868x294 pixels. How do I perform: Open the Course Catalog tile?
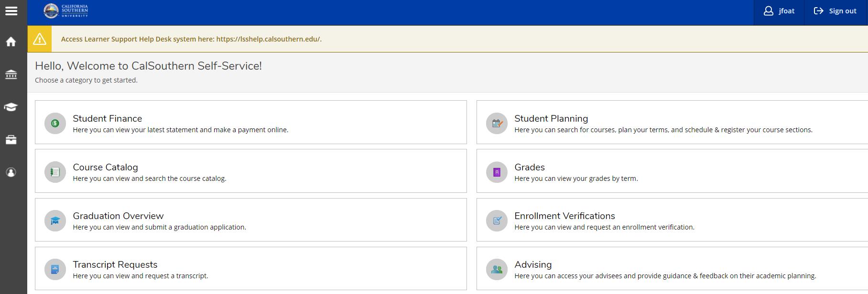point(105,167)
